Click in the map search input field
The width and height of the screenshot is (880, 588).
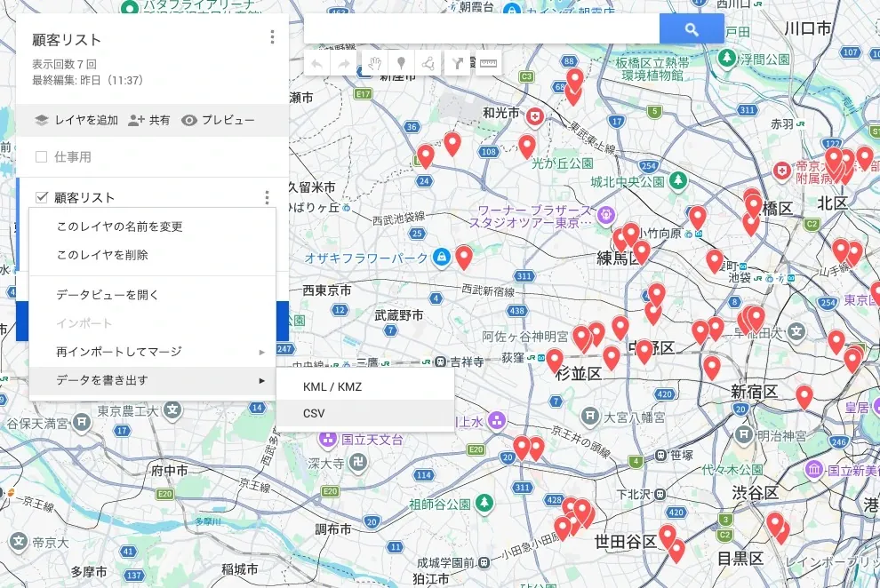click(x=482, y=29)
